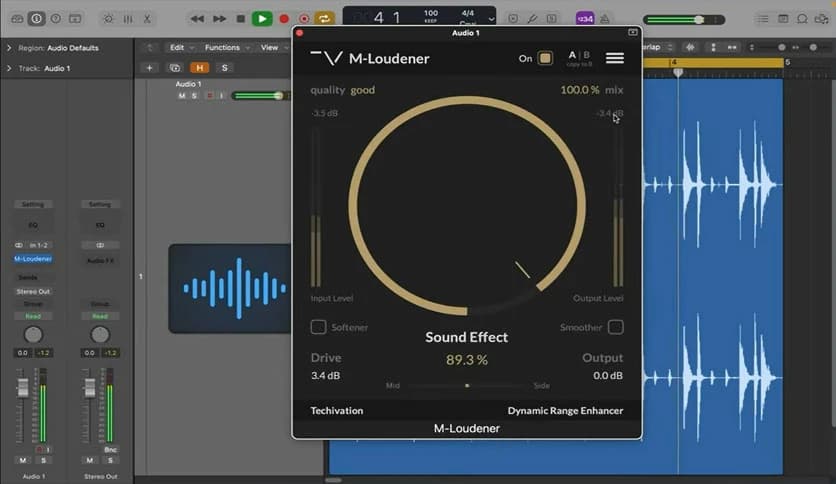
Task: Open the Edit menu in tracks area
Action: coord(177,47)
